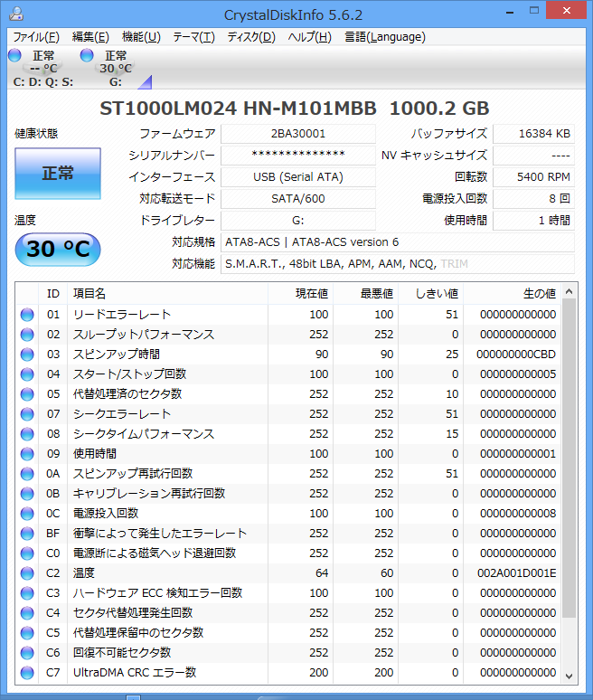Click status orb for row 05 代替処理済のセクタ数
This screenshot has height=700, width=593.
pyautogui.click(x=27, y=393)
